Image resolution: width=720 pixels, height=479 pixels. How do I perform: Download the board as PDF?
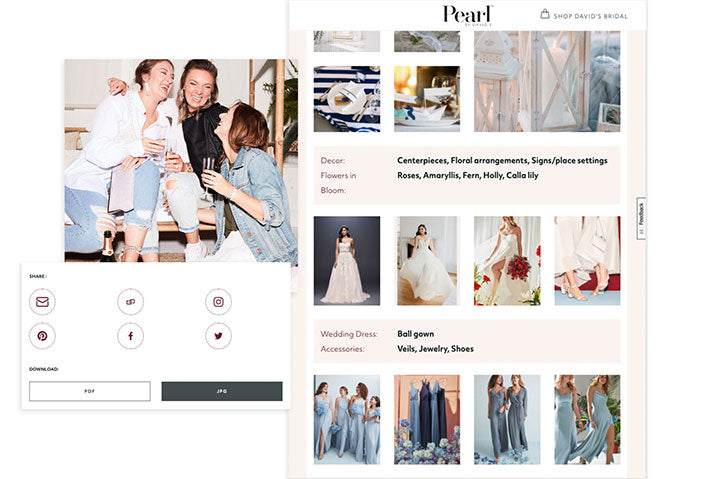tap(89, 391)
